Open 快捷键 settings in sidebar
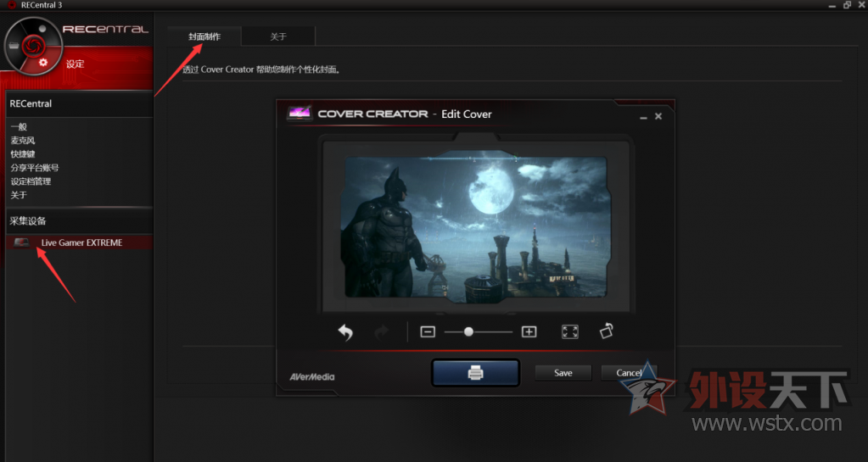This screenshot has height=462, width=868. [23, 153]
